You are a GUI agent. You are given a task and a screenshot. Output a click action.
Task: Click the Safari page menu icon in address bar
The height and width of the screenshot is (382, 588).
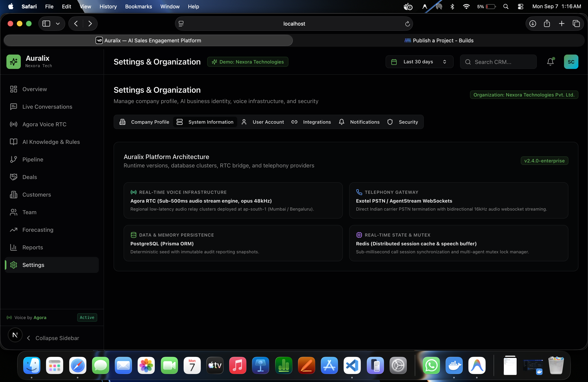[181, 24]
